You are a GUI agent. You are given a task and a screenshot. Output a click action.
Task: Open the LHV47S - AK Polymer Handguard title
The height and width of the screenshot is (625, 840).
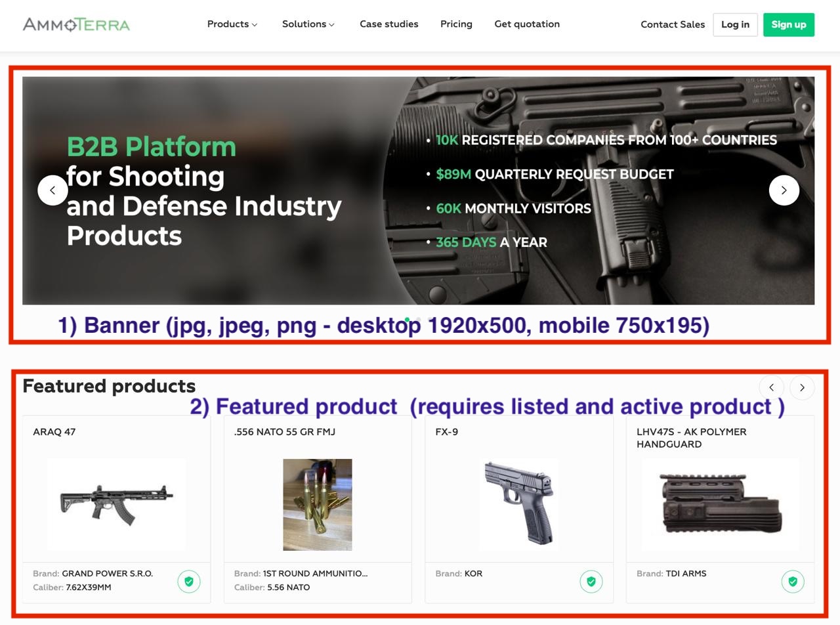tap(692, 438)
